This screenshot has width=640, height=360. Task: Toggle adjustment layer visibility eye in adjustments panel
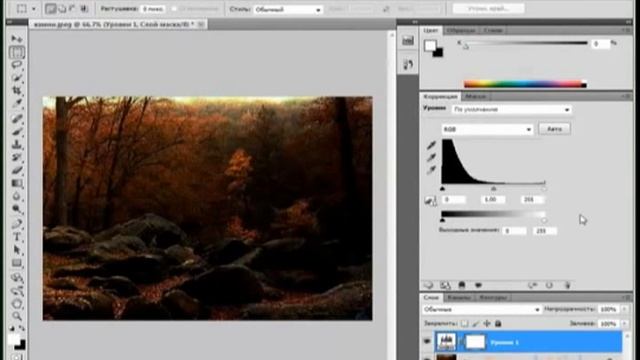pos(478,285)
